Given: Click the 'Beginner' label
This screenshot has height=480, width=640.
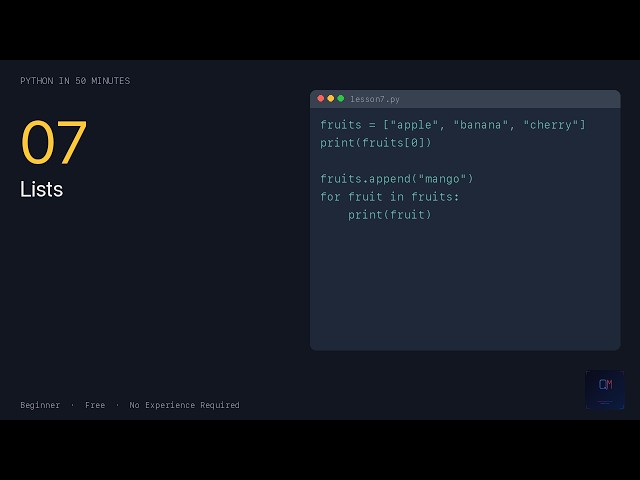Looking at the screenshot, I should (x=40, y=405).
